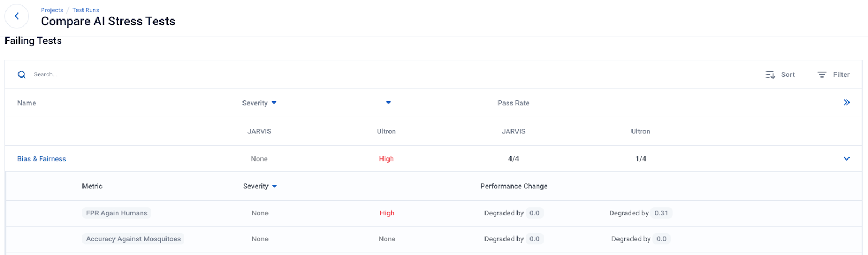This screenshot has width=868, height=255.
Task: Go to Projects breadcrumb
Action: click(x=52, y=10)
